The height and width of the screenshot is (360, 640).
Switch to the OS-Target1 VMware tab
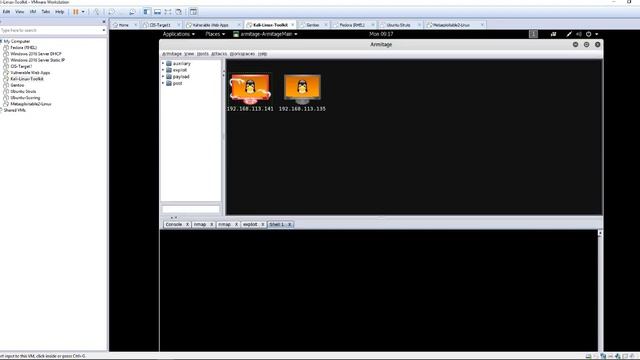click(x=160, y=25)
